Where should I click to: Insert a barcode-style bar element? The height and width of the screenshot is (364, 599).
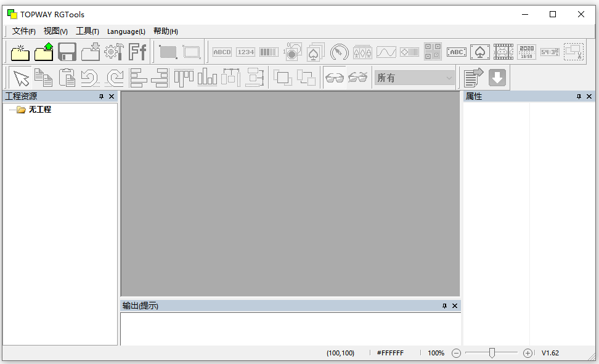click(x=269, y=52)
